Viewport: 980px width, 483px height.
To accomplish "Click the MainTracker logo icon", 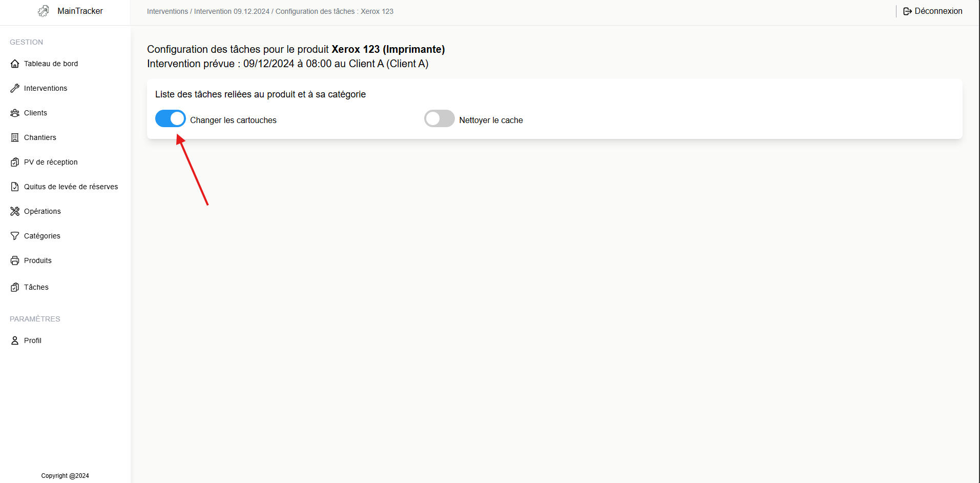I will (44, 11).
